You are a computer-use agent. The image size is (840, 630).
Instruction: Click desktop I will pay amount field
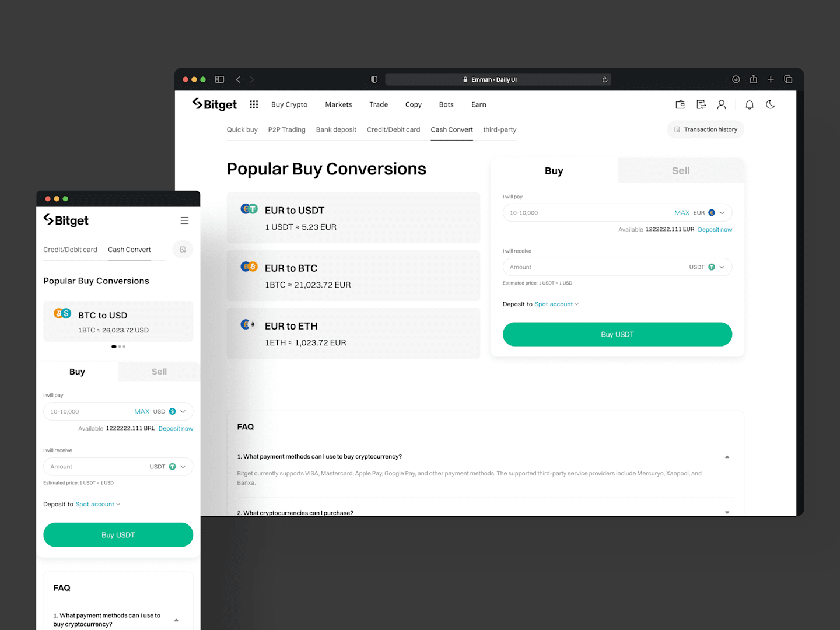pos(617,213)
